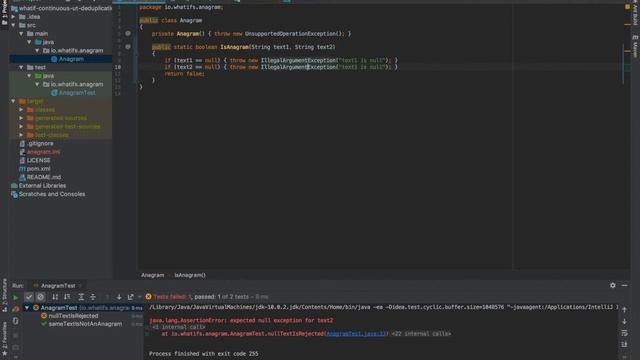Toggle soft-wrap in console output
The image size is (640, 360).
coord(624,333)
